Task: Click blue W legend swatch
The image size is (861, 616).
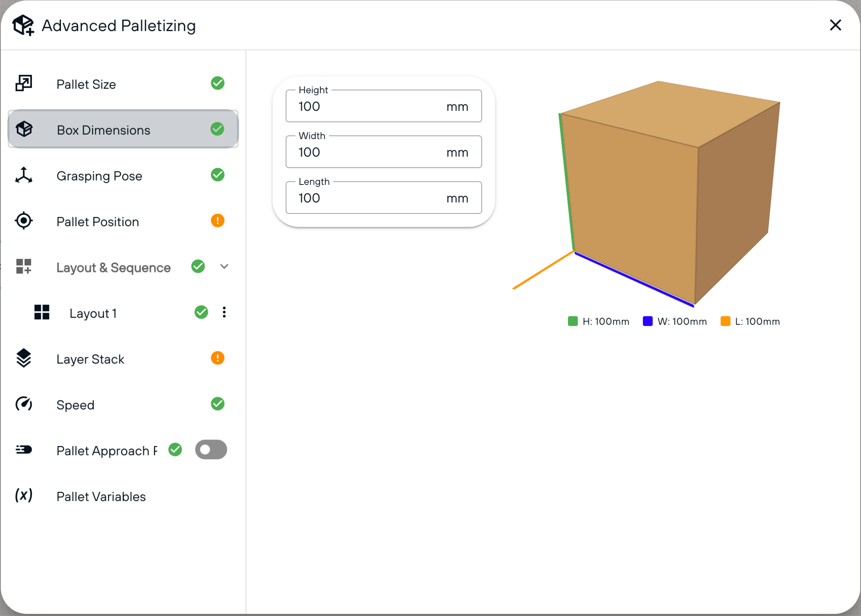Action: click(x=647, y=321)
